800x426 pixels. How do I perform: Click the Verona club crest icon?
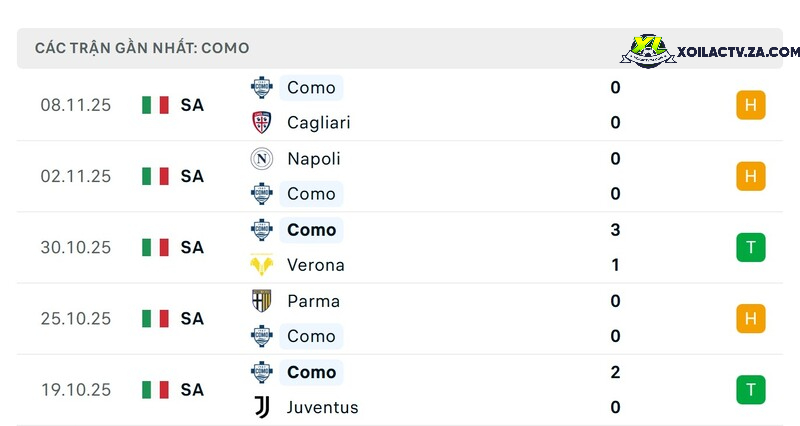262,265
